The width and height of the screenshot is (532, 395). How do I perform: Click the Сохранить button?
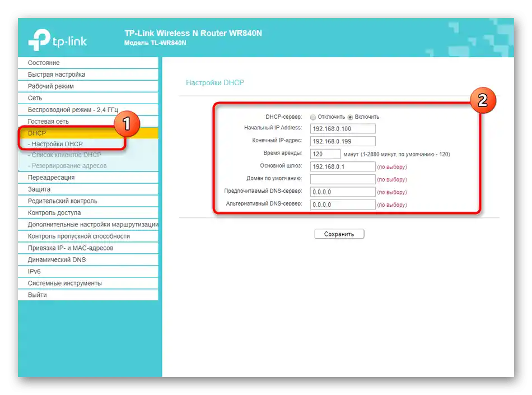(339, 234)
